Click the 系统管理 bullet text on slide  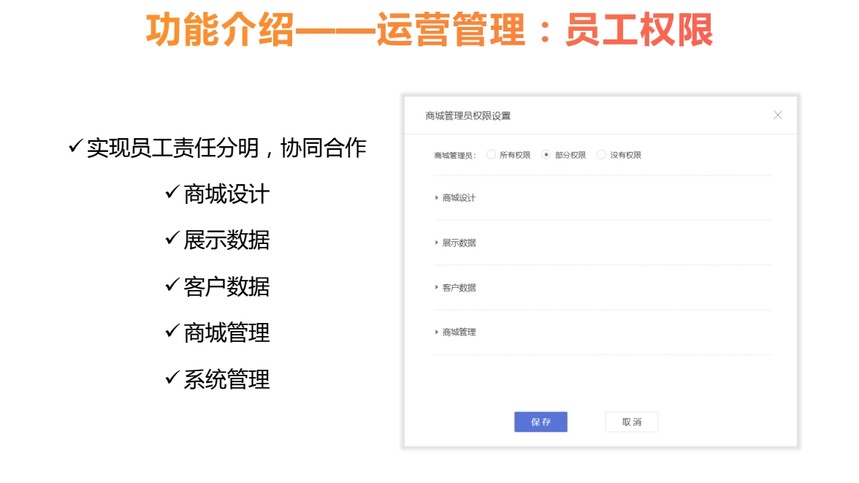point(226,379)
